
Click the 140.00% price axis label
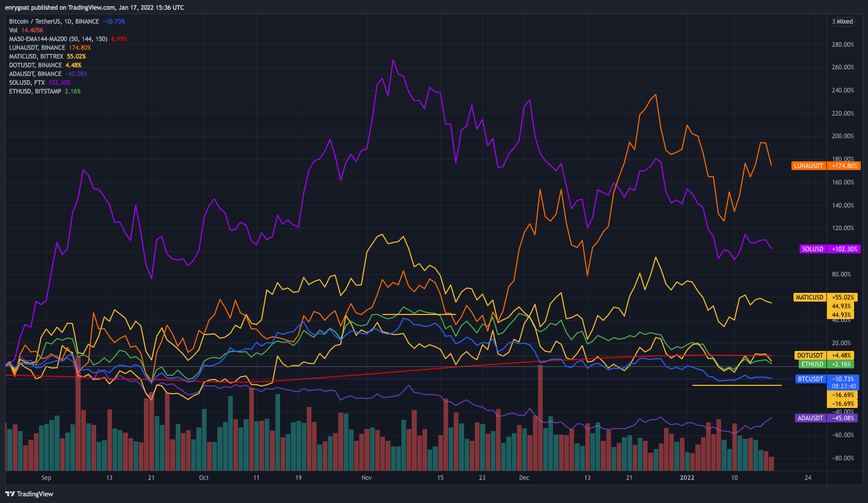(843, 206)
